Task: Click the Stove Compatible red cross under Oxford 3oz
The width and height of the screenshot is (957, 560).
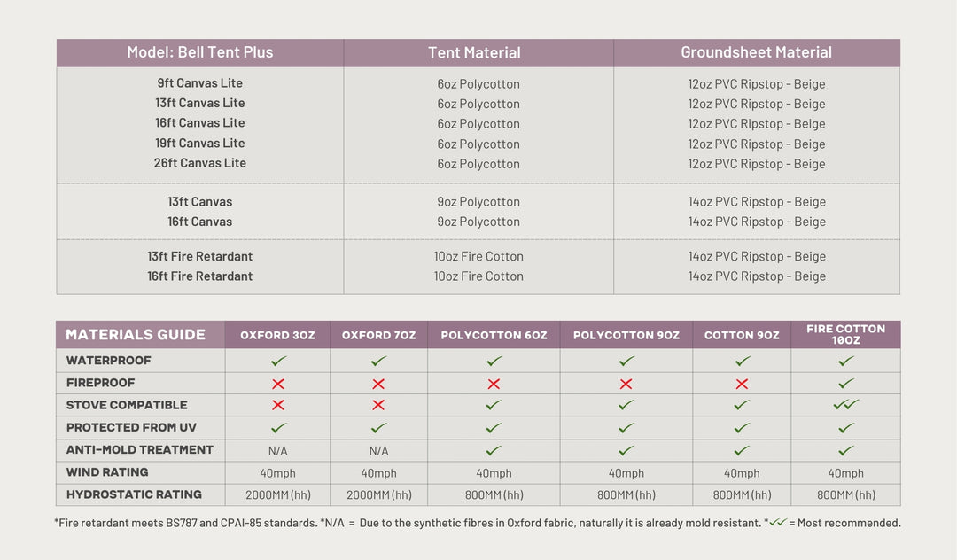Action: [278, 405]
